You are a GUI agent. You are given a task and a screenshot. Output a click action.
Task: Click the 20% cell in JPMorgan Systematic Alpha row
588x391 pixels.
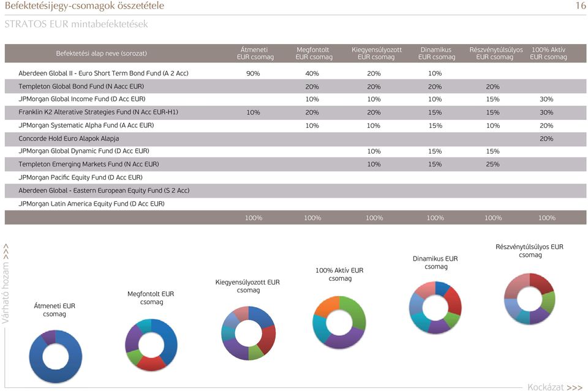tap(546, 125)
